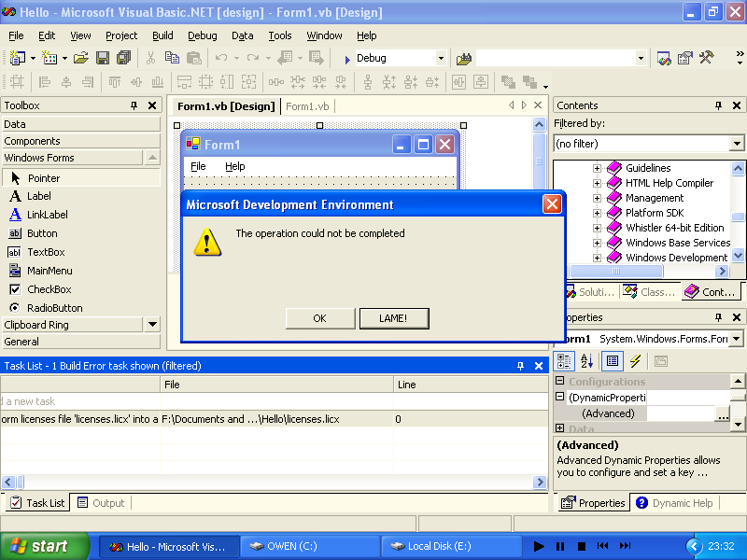Expand the Platform SDK tree node
The height and width of the screenshot is (560, 747).
coord(597,213)
